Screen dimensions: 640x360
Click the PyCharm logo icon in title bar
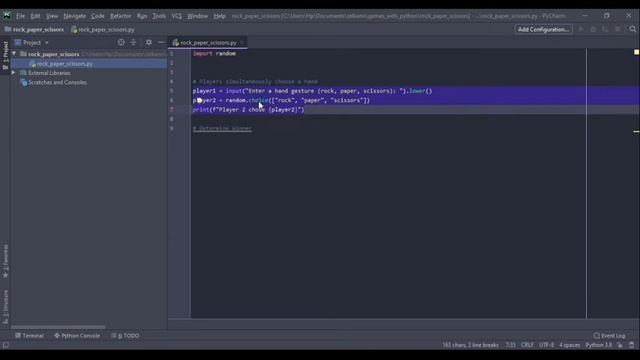click(x=7, y=16)
